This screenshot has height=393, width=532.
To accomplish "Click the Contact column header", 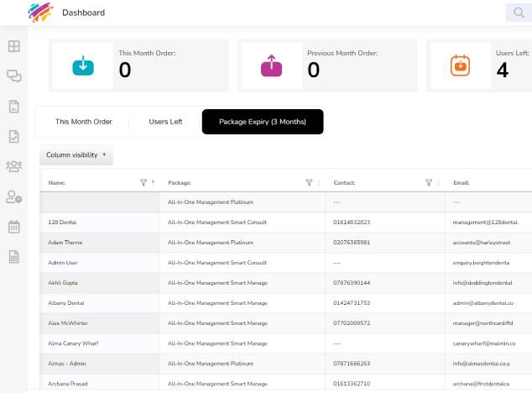I will [344, 183].
